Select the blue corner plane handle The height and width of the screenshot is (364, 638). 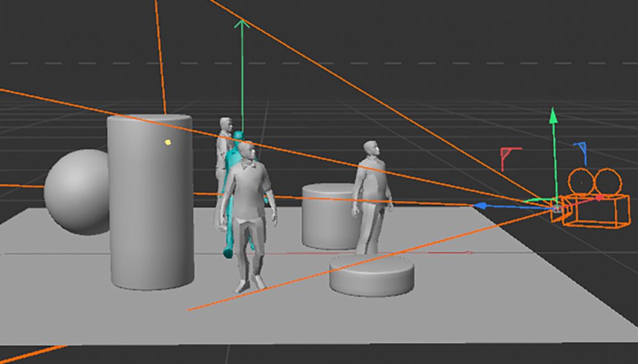[581, 150]
